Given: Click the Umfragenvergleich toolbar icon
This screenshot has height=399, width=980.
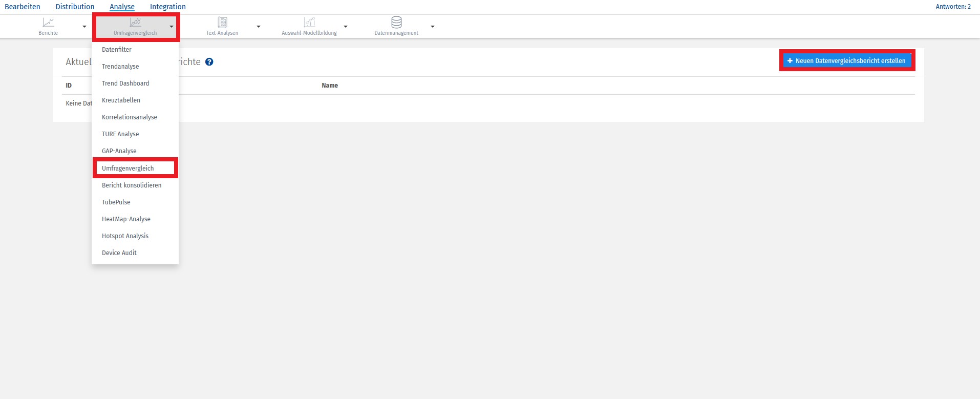Looking at the screenshot, I should click(135, 23).
